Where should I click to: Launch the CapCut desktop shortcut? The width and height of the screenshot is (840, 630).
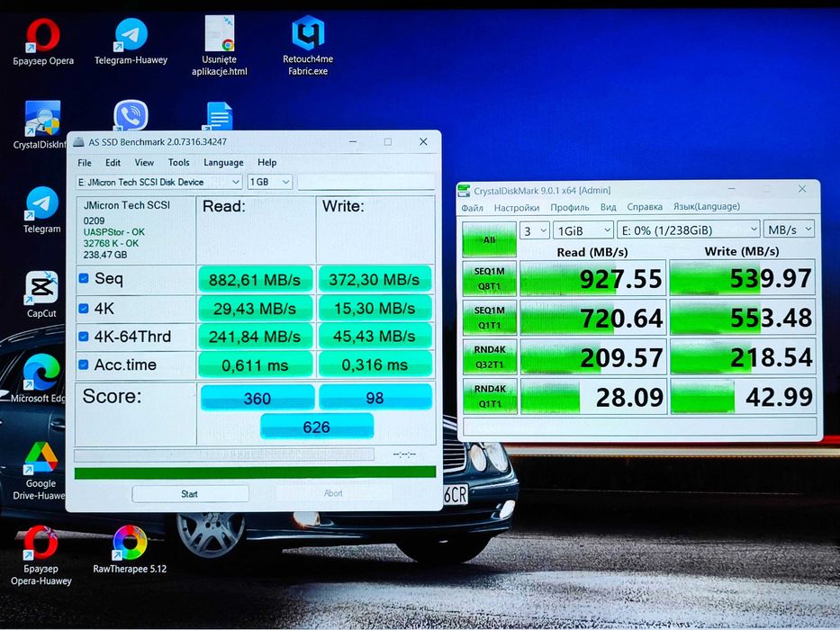point(41,294)
